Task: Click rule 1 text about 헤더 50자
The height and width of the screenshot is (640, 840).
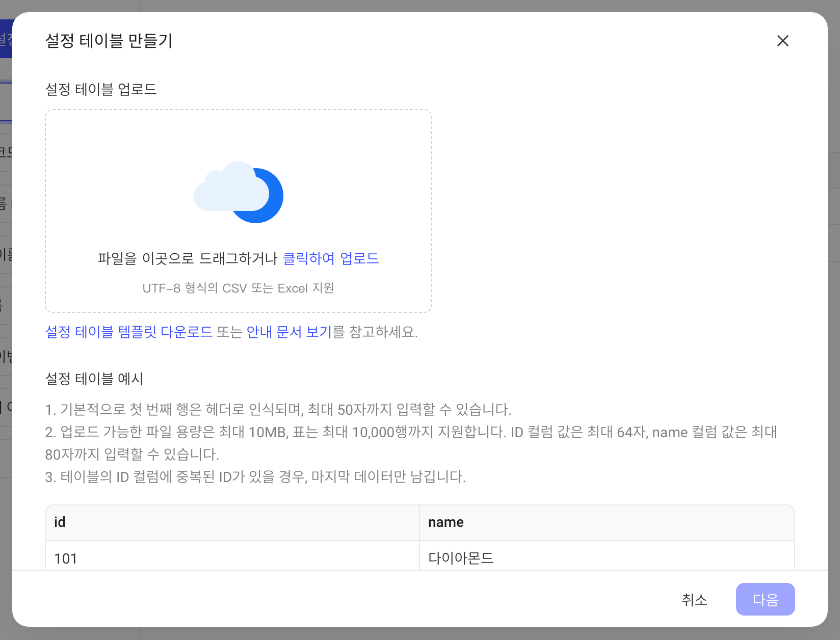Action: click(x=278, y=409)
